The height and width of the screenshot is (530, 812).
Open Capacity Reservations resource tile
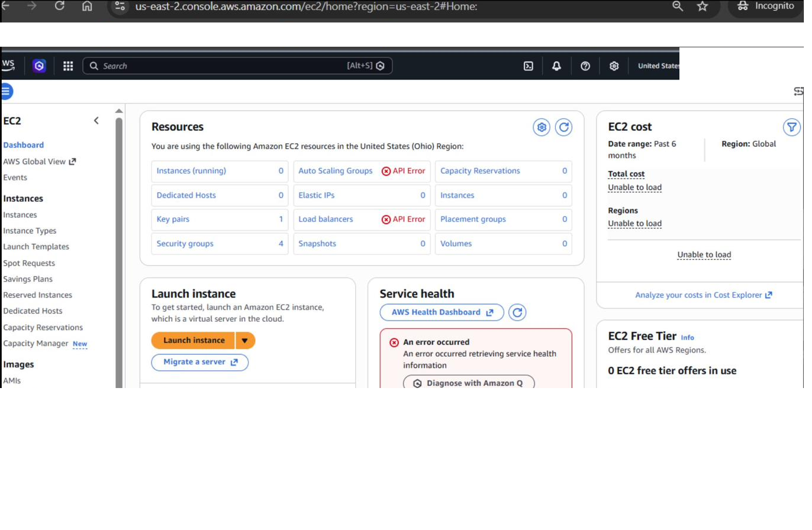pyautogui.click(x=504, y=172)
